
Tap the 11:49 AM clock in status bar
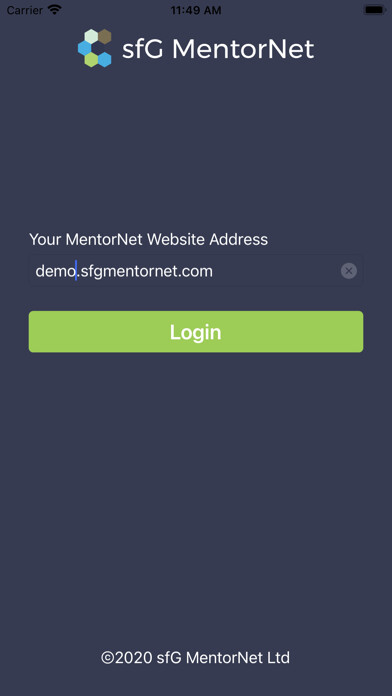tap(196, 10)
